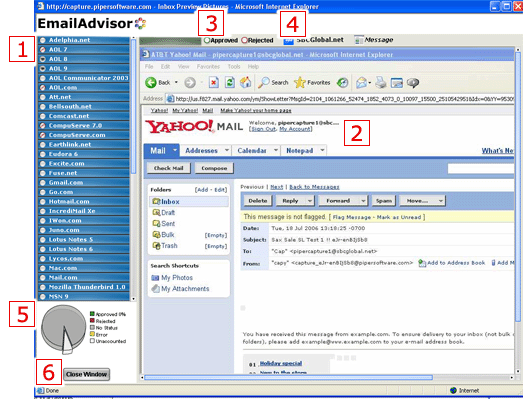Click the Approved green legend swatch
Screen dimensions: 523x399
pos(92,314)
